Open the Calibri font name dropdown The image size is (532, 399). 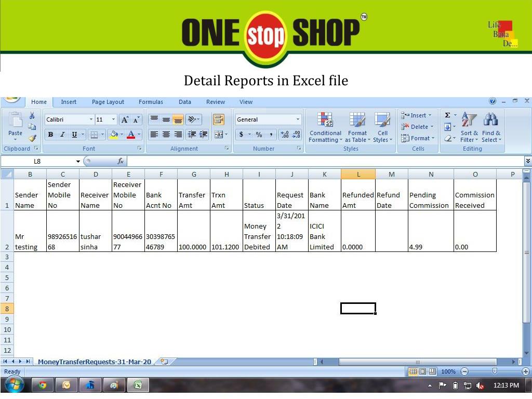click(x=91, y=119)
